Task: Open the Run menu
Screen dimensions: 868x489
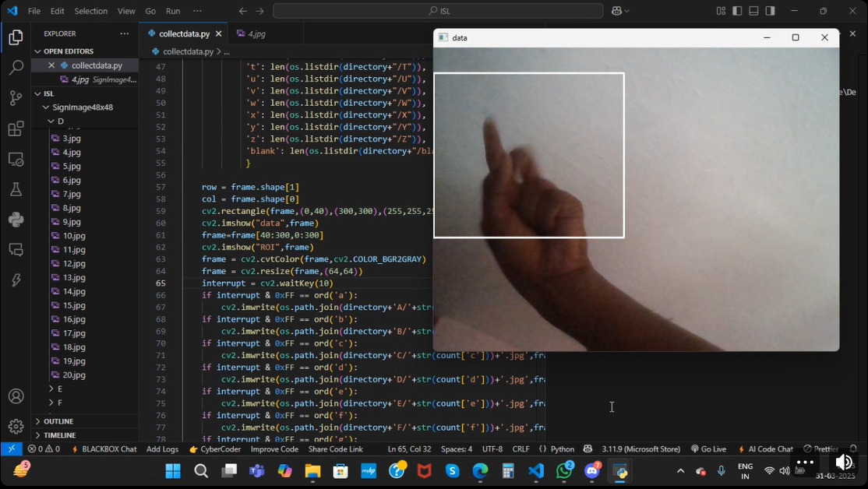Action: coord(173,10)
